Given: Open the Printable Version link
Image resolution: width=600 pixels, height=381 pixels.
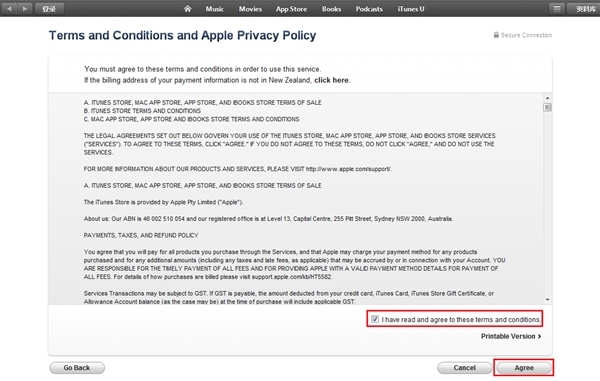Looking at the screenshot, I should coord(511,336).
